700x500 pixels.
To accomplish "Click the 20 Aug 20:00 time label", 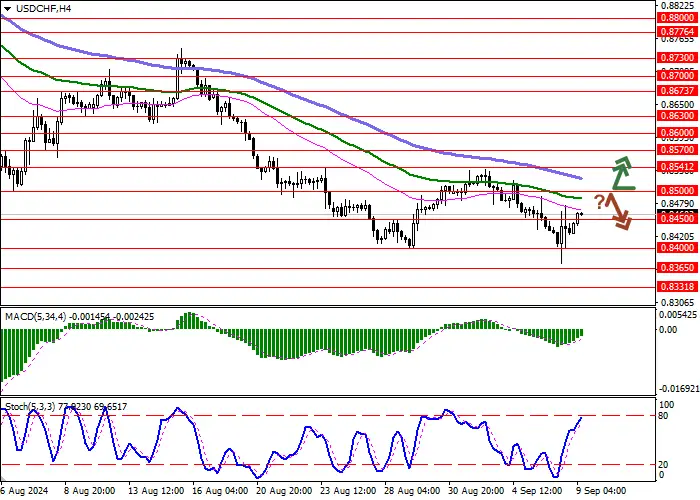I will click(284, 491).
